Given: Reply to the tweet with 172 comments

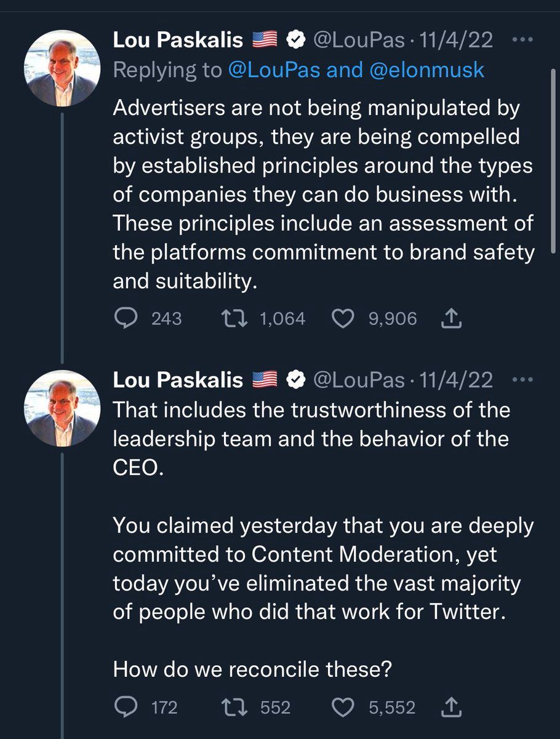Looking at the screenshot, I should point(127,708).
